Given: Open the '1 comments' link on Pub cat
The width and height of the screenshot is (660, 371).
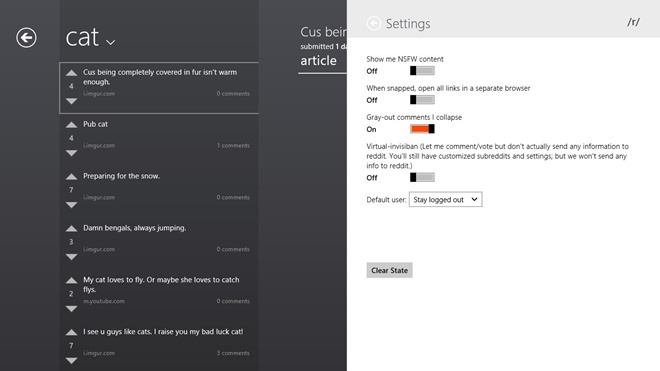Looking at the screenshot, I should (233, 145).
